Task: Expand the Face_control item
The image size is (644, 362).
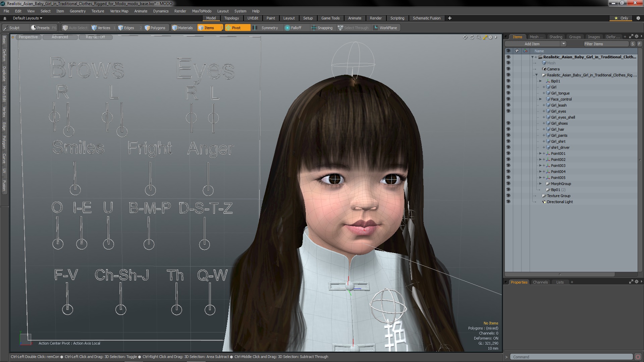Action: click(x=540, y=99)
